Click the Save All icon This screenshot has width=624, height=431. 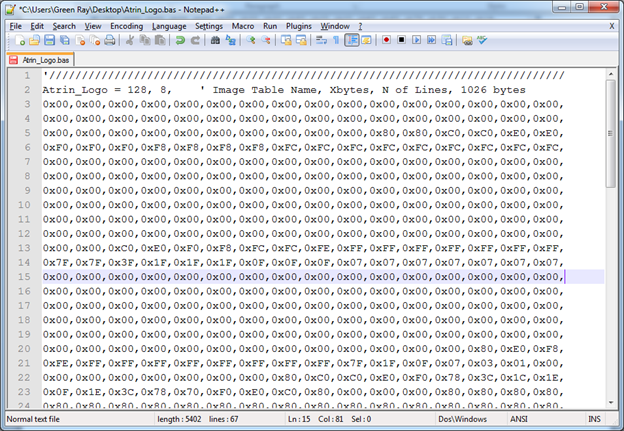pos(64,40)
